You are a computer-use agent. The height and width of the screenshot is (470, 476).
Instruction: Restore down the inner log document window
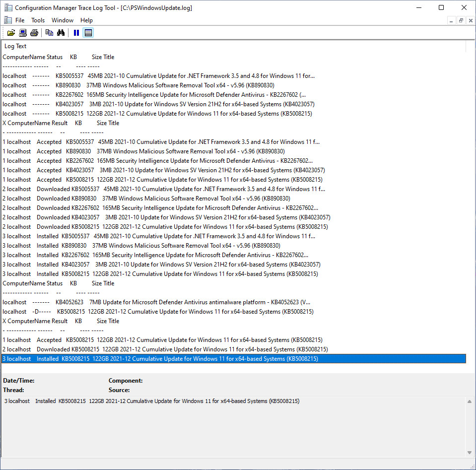[x=461, y=21]
